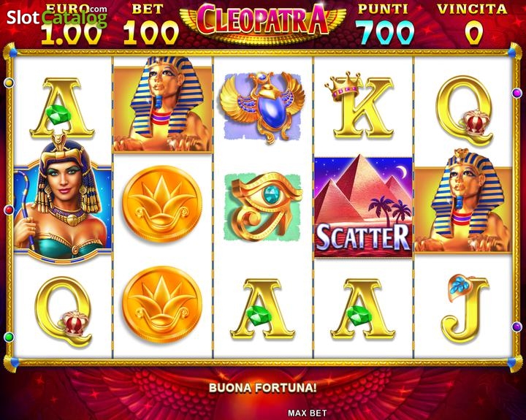Click the lower purple payline marker on right edge
The width and height of the screenshot is (526, 420).
[517, 327]
